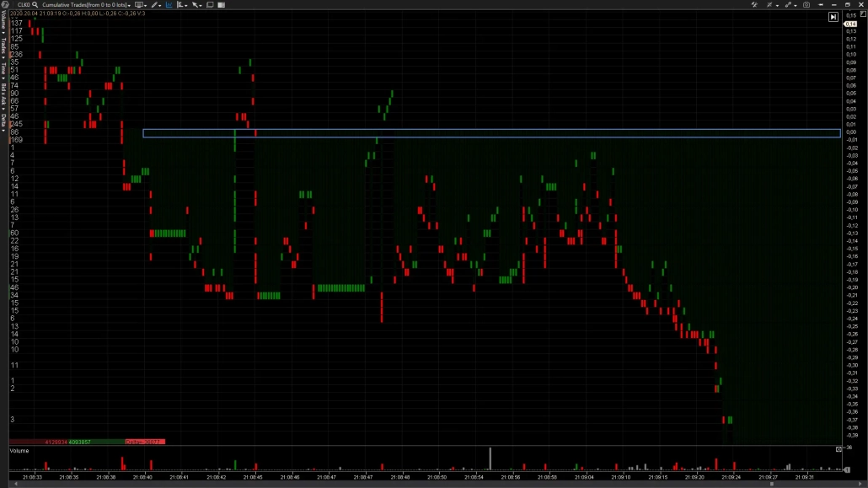The image size is (868, 488).
Task: Click the link chain icon
Action: pos(788,5)
